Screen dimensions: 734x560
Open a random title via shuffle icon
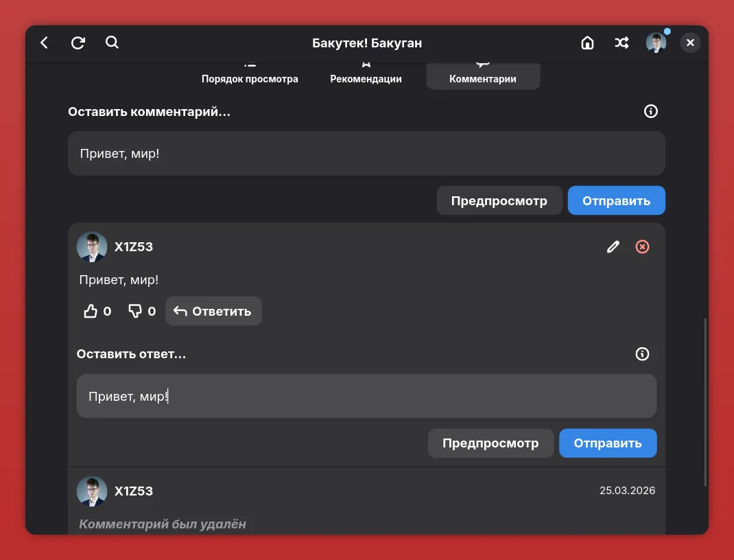coord(621,43)
